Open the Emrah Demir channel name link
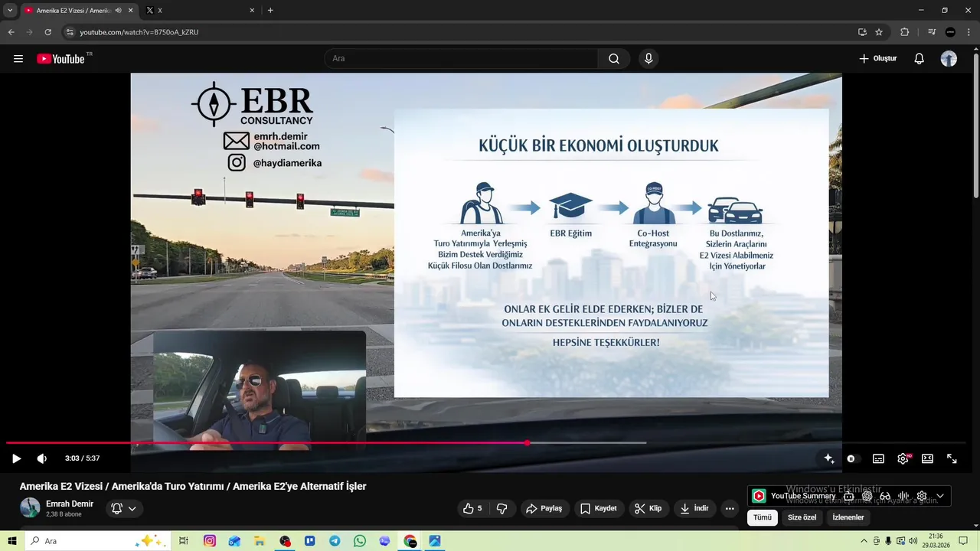The image size is (980, 551). (x=70, y=504)
